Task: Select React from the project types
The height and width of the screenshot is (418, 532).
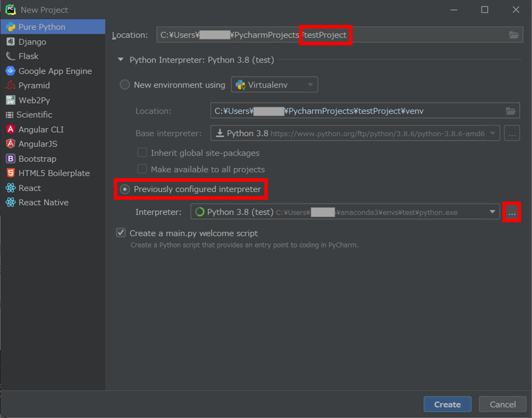Action: (53, 188)
